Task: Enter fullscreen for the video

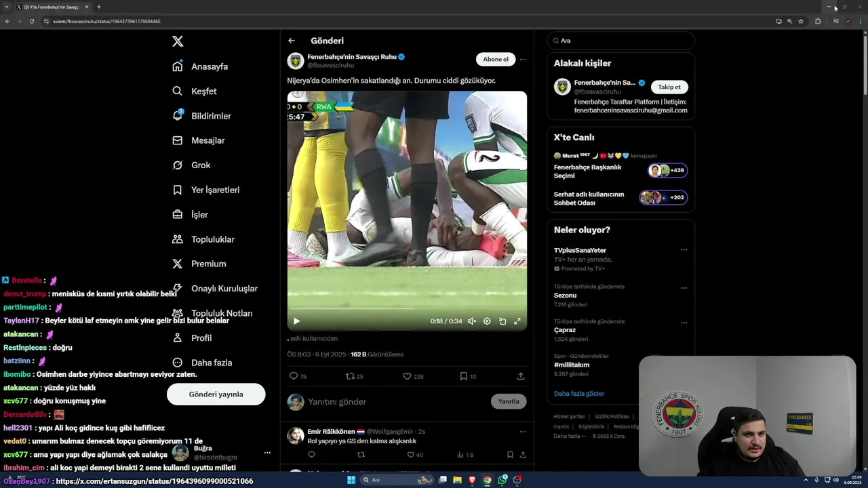Action: [517, 321]
